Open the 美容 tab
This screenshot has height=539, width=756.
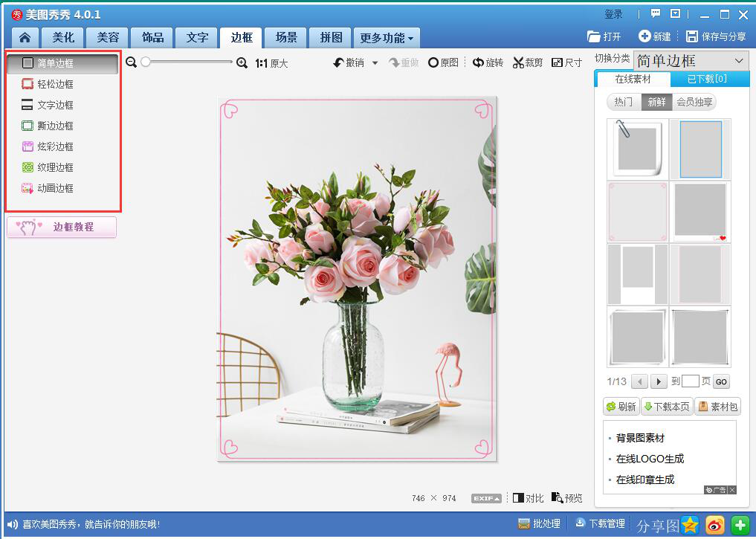pyautogui.click(x=108, y=38)
